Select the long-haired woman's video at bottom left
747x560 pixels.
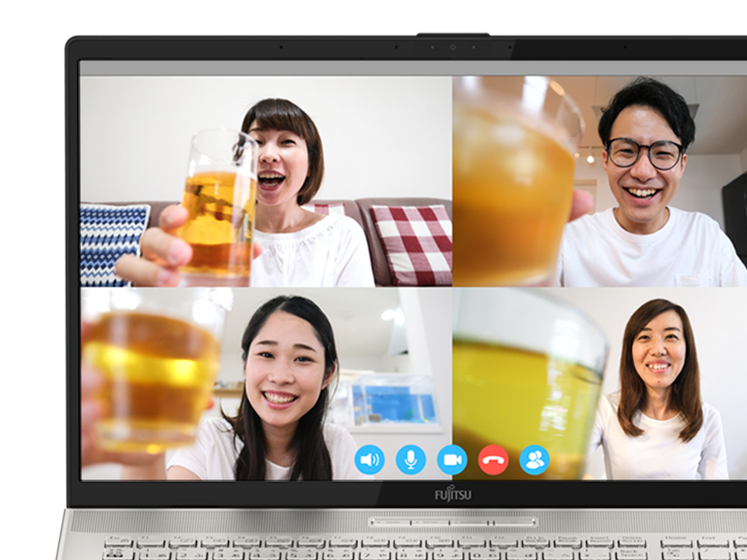[x=266, y=383]
